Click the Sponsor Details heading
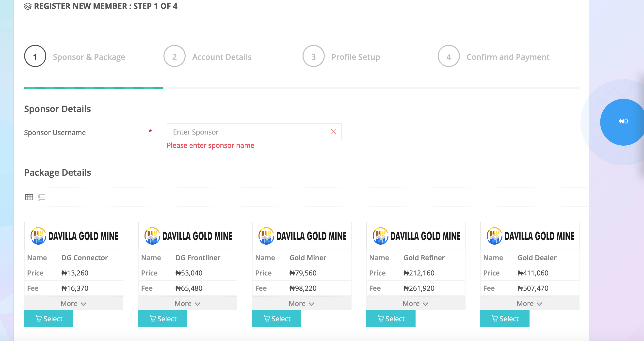Screen dimensions: 644x341 pos(57,109)
